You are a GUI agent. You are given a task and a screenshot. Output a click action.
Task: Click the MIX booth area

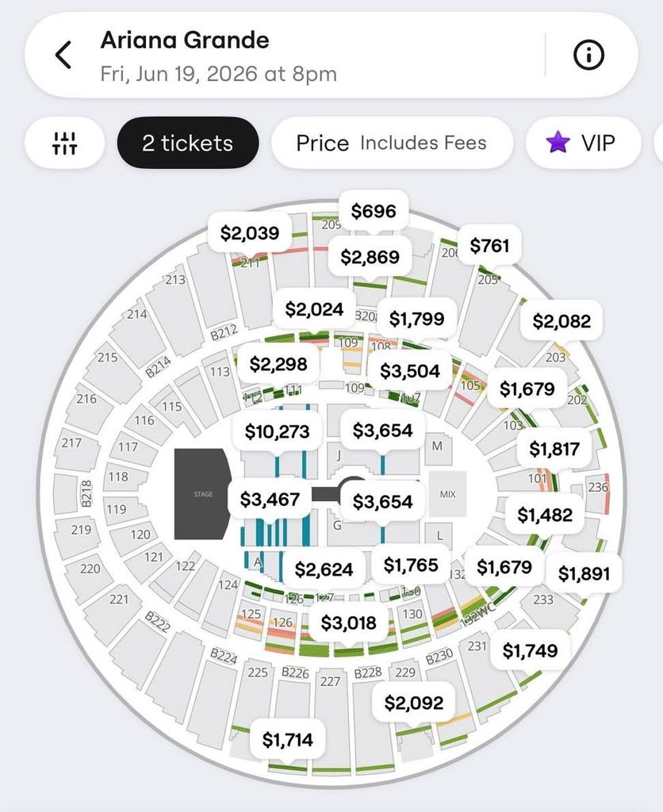coord(447,494)
